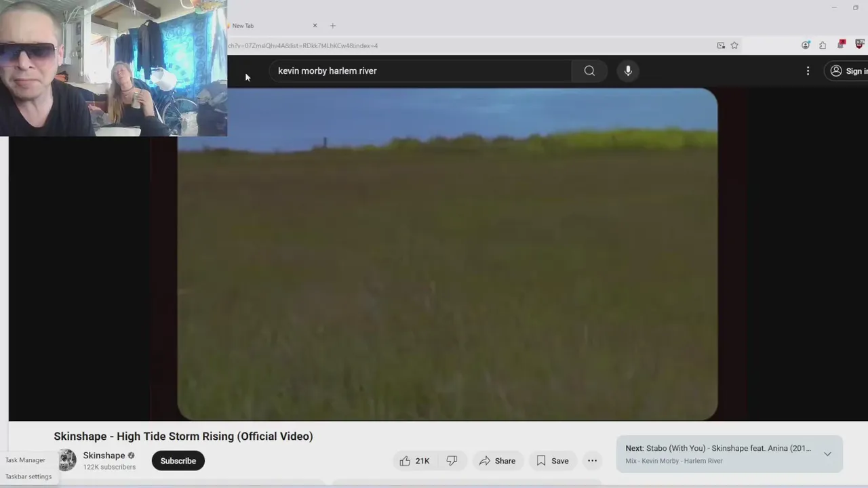Open more actions ellipsis beside Save
868x488 pixels.
[x=592, y=461]
